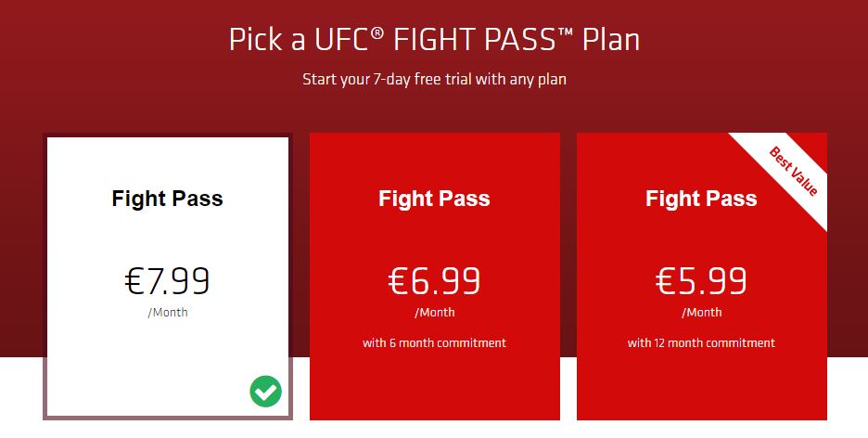Choose the €5.99 twelve-month commitment plan

(x=702, y=277)
